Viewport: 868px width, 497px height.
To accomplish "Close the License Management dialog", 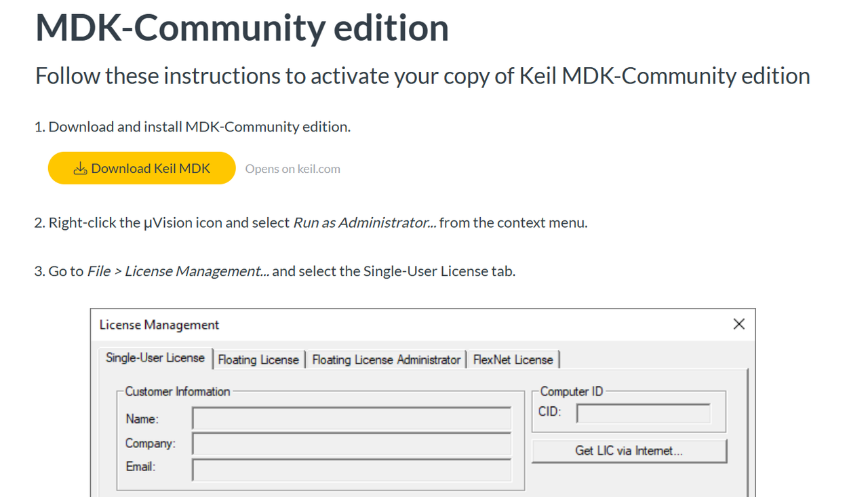I will coord(739,324).
